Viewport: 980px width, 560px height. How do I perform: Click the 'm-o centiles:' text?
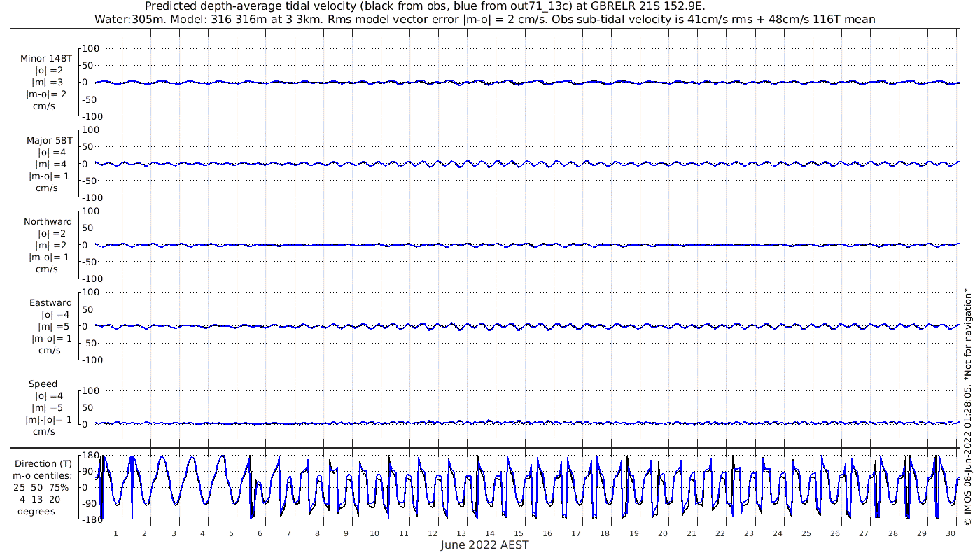click(x=42, y=476)
